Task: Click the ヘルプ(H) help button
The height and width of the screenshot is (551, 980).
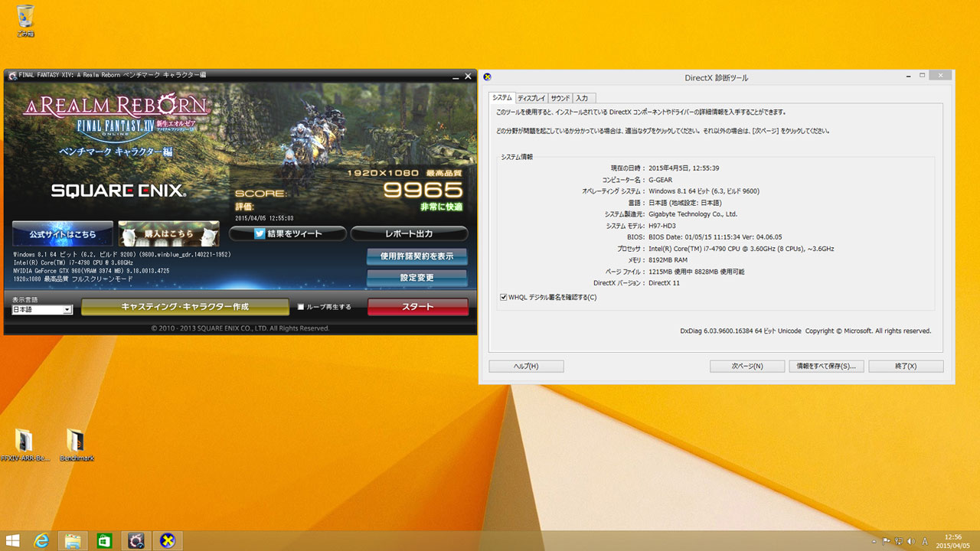Action: (526, 366)
